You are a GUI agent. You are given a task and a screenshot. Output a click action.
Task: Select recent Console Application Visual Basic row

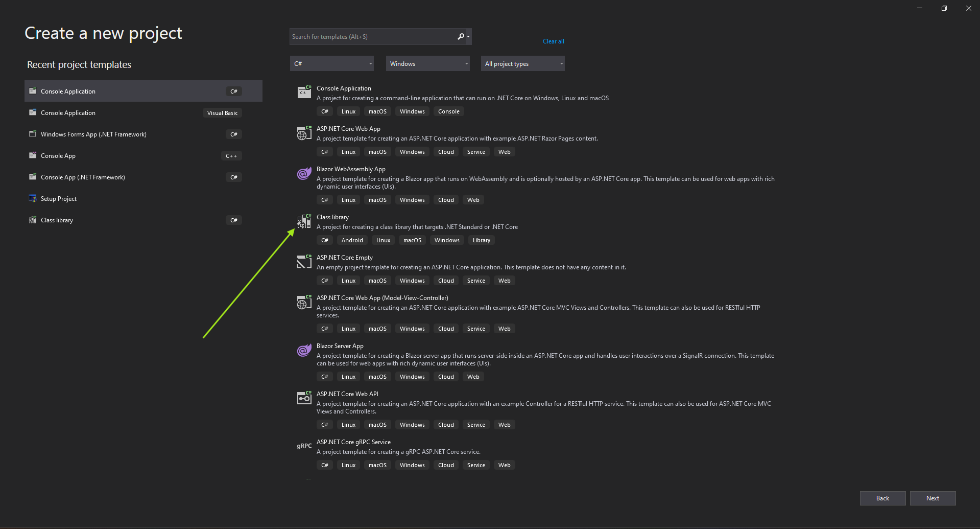[x=144, y=112]
